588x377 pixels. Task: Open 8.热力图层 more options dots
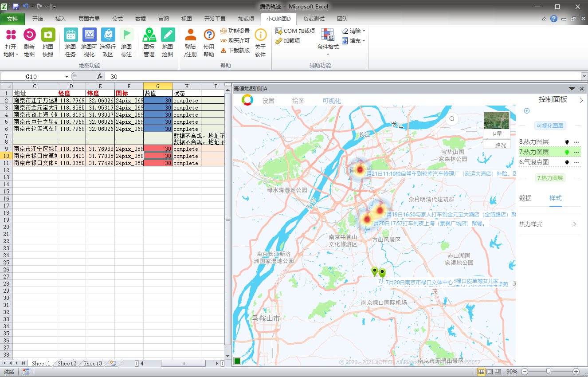[576, 142]
